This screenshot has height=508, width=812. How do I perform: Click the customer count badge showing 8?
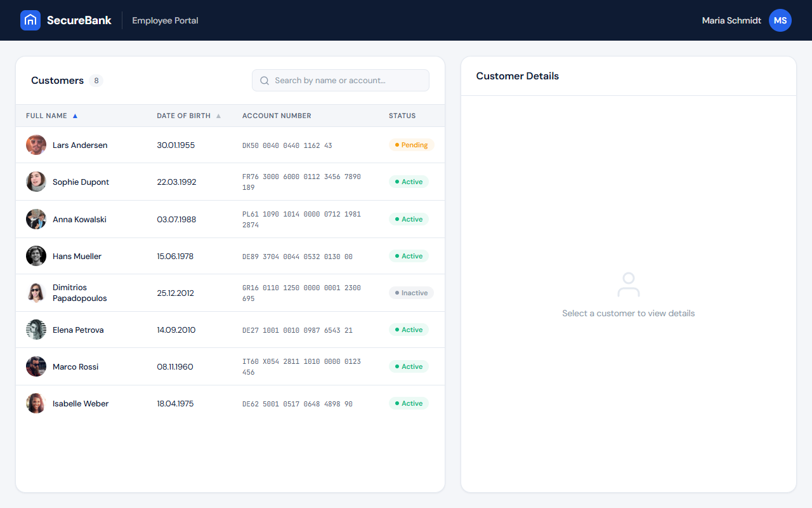point(96,80)
